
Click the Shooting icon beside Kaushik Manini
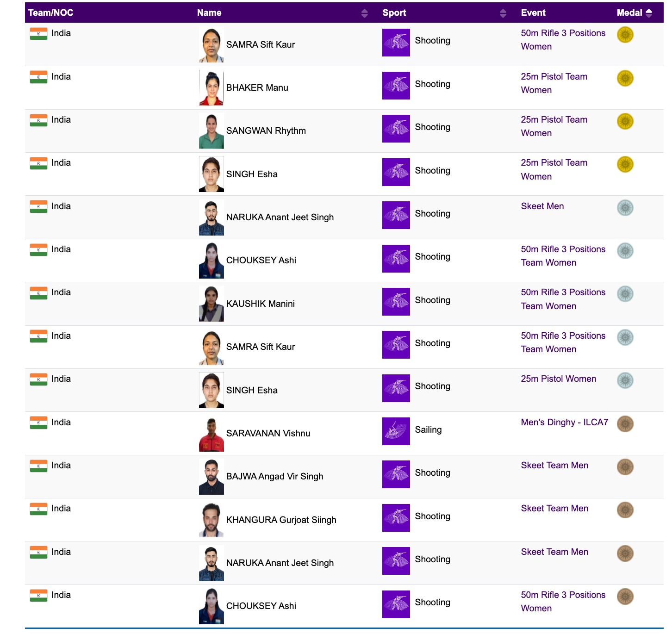(396, 302)
